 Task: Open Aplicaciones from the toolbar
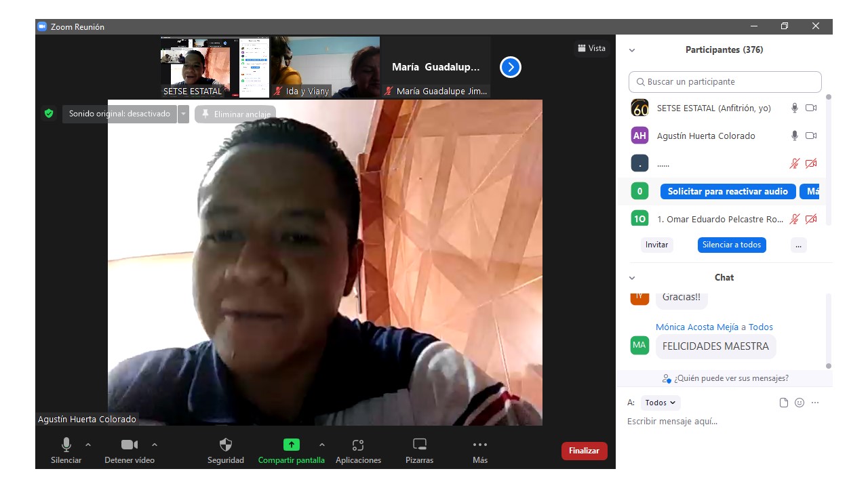point(358,451)
